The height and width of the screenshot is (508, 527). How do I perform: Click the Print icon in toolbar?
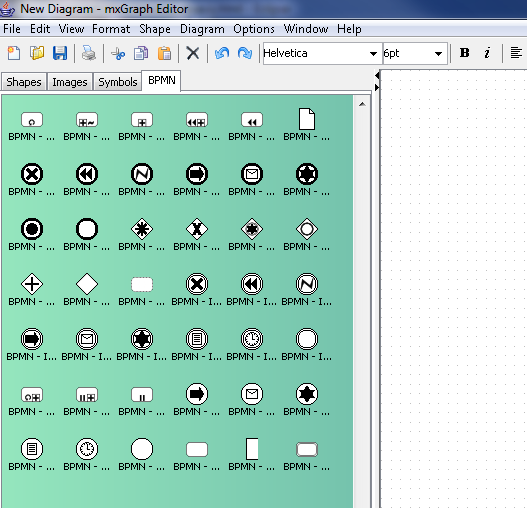pyautogui.click(x=89, y=53)
